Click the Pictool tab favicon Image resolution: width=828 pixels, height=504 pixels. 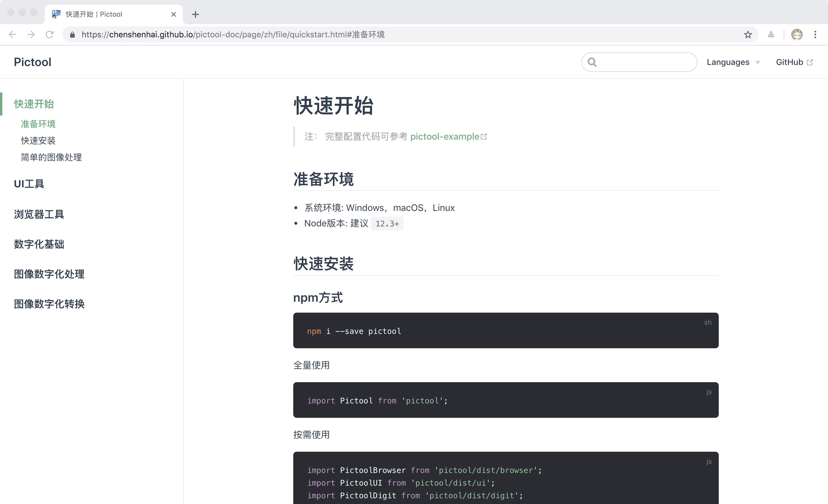(x=56, y=14)
